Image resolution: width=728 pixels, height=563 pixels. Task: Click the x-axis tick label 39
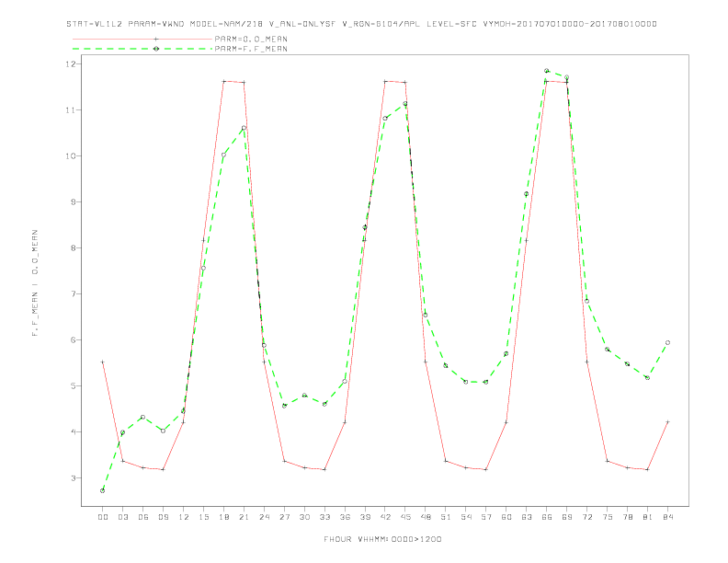365,517
